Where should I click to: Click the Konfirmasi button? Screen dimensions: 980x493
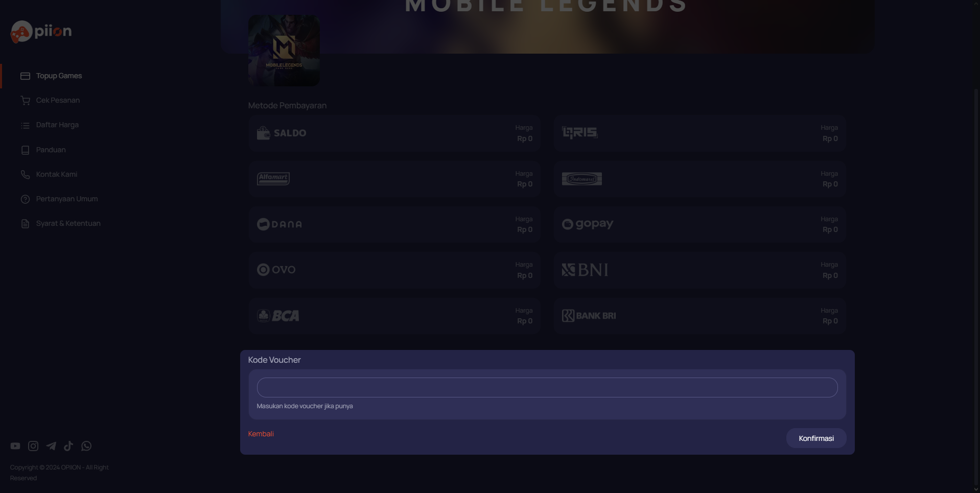(816, 438)
